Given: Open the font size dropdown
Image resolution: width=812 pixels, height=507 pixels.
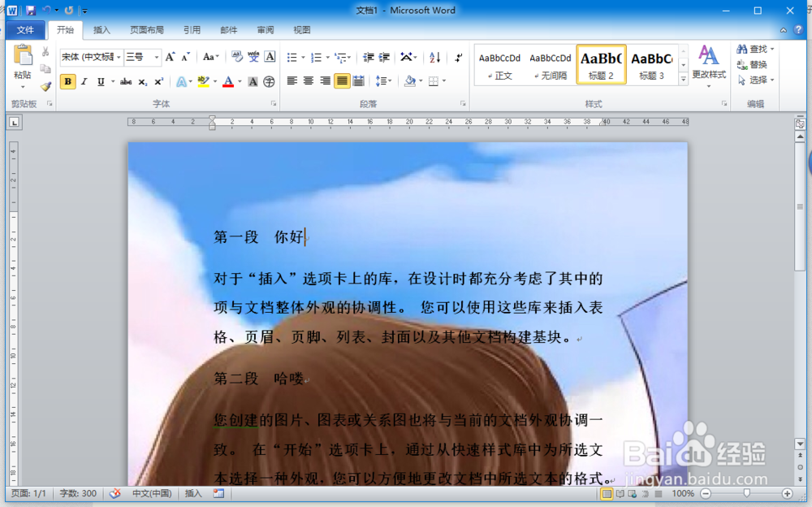Looking at the screenshot, I should pos(156,57).
